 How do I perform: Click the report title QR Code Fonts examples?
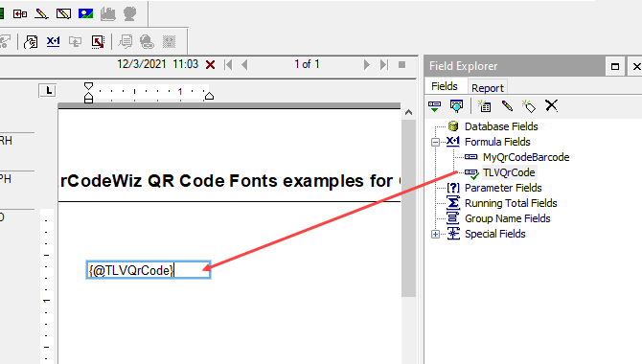pyautogui.click(x=230, y=181)
